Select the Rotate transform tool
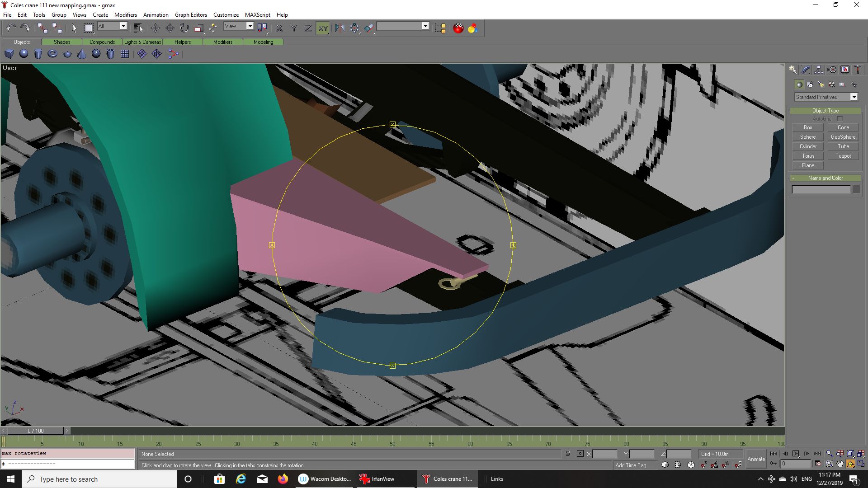This screenshot has width=868, height=488. pos(184,28)
